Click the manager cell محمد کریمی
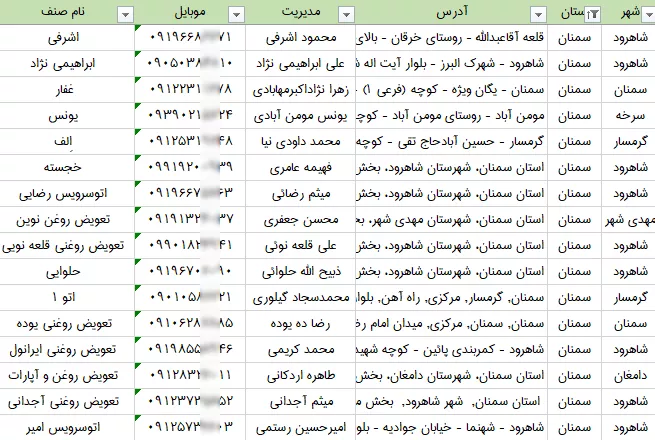655x440 pixels. tap(300, 349)
